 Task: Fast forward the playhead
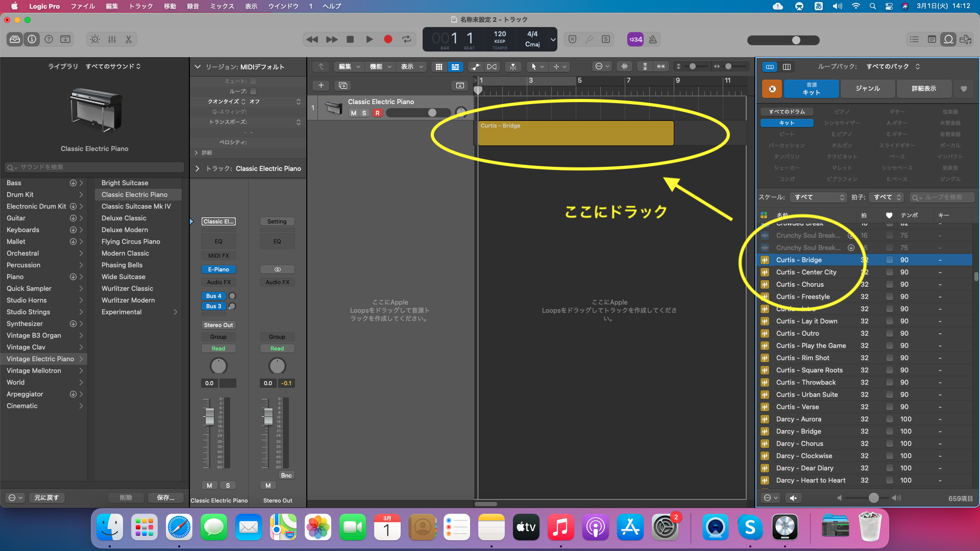tap(331, 39)
